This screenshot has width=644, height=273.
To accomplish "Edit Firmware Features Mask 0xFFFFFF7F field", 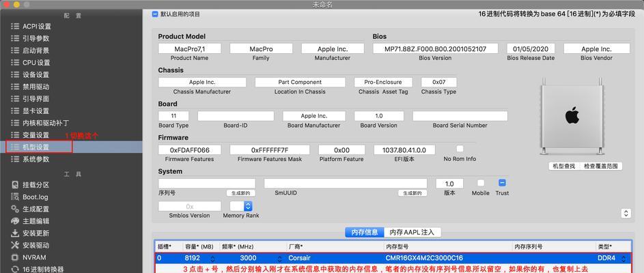I will pyautogui.click(x=270, y=150).
